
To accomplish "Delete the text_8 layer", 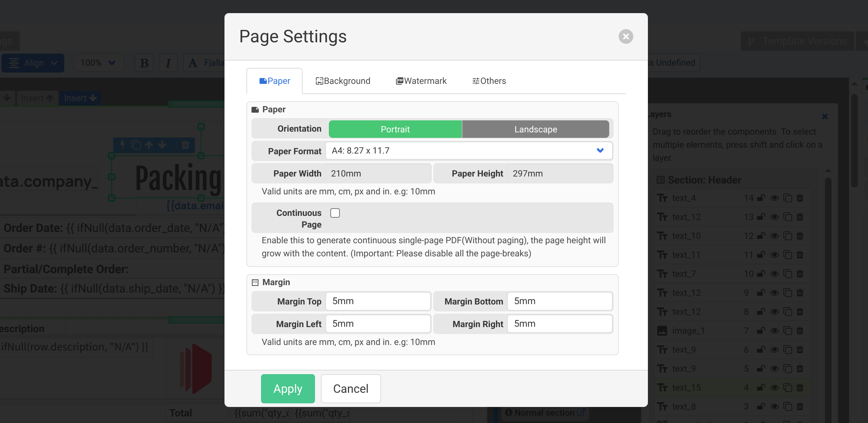I will point(800,407).
